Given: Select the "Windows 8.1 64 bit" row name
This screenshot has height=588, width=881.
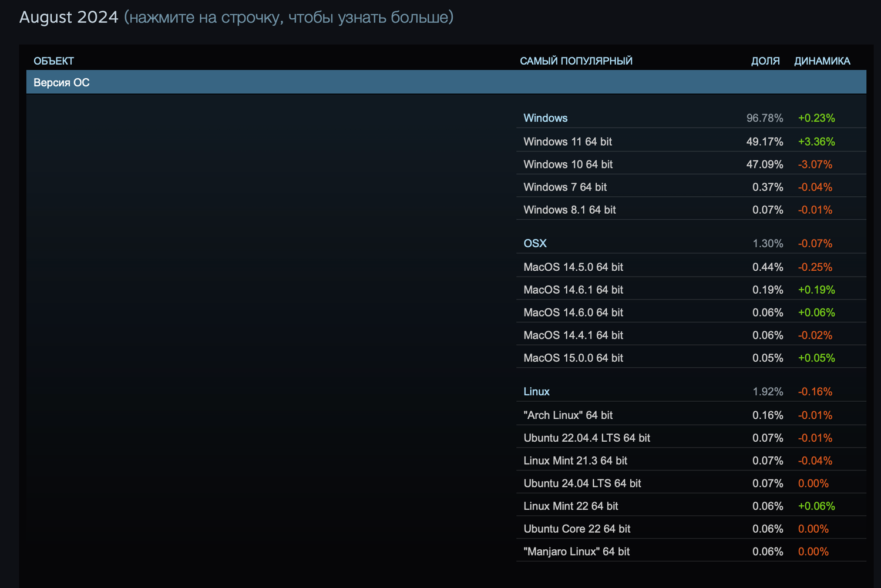Looking at the screenshot, I should coord(570,210).
